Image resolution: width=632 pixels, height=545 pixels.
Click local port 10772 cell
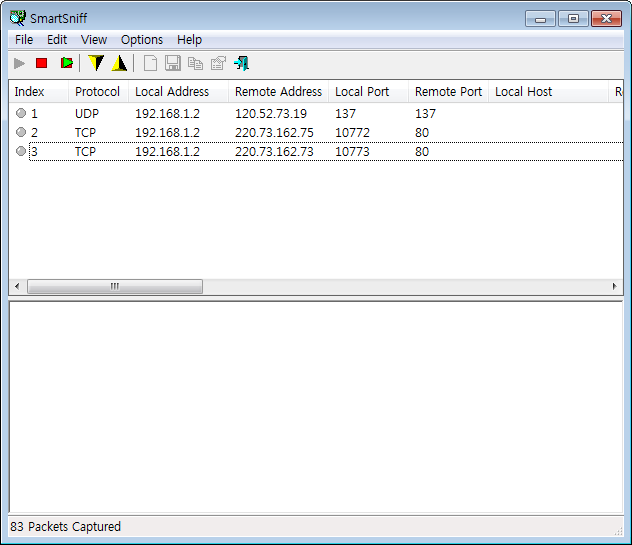(x=352, y=133)
